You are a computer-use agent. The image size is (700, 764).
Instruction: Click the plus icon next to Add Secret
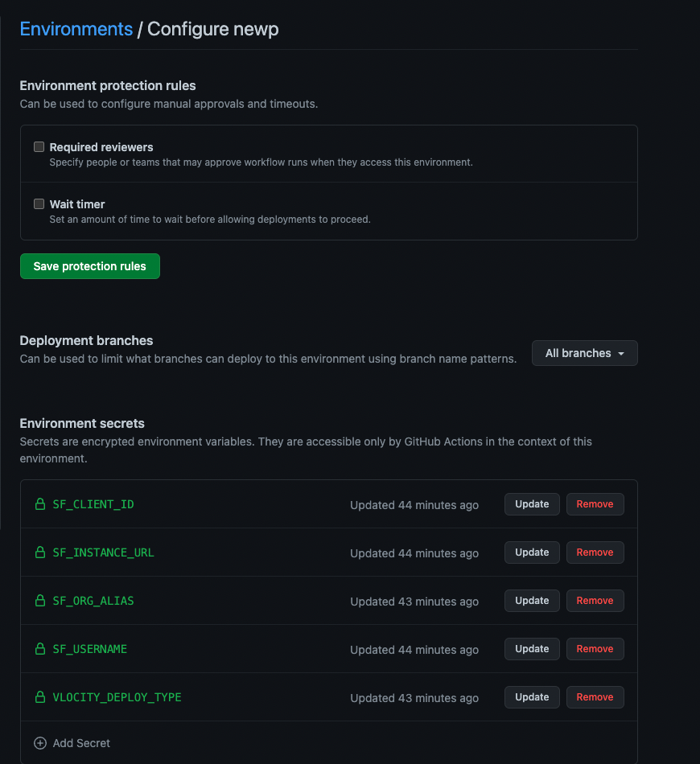coord(39,743)
